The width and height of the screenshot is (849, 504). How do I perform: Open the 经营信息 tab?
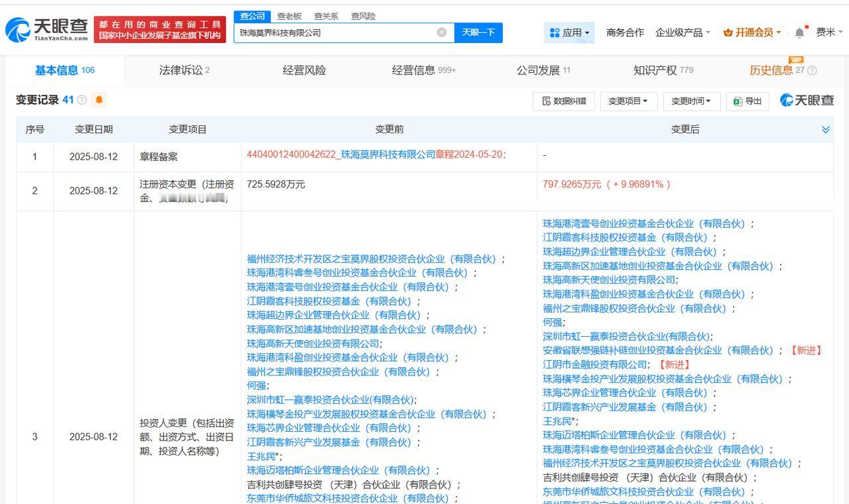tap(424, 70)
